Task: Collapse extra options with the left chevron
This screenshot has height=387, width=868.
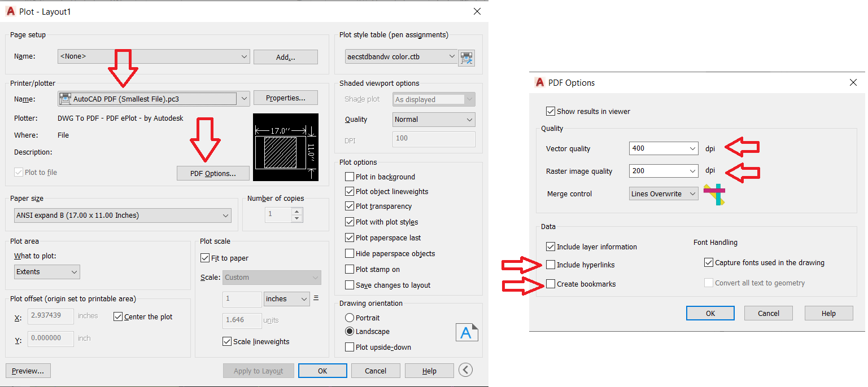Action: 465,370
